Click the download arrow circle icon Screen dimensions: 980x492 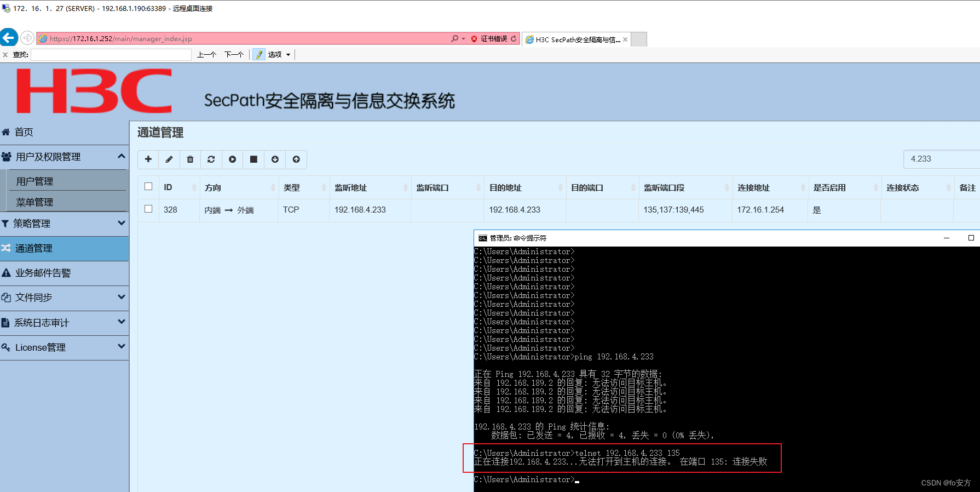click(275, 159)
